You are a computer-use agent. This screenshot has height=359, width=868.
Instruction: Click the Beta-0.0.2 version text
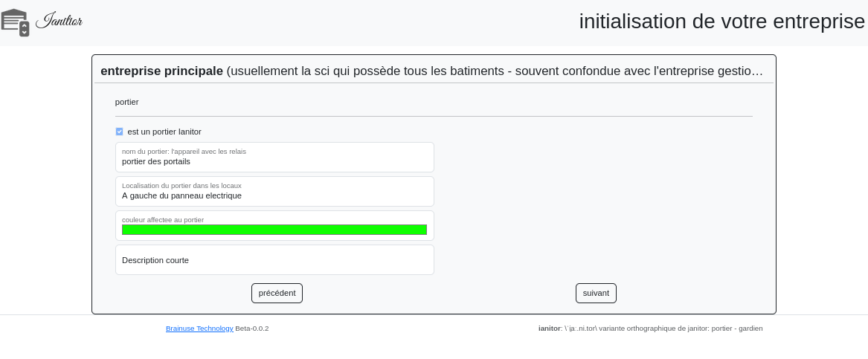pyautogui.click(x=252, y=329)
